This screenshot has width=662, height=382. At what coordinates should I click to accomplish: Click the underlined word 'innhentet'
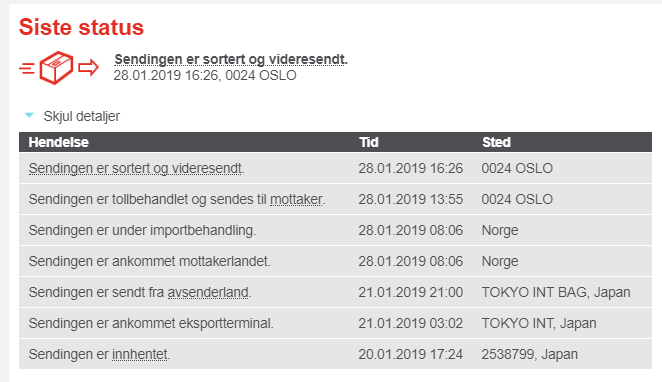(x=140, y=354)
